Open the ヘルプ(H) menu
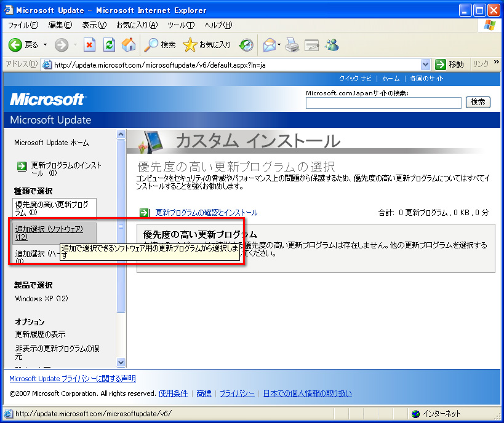The height and width of the screenshot is (423, 504). point(218,25)
